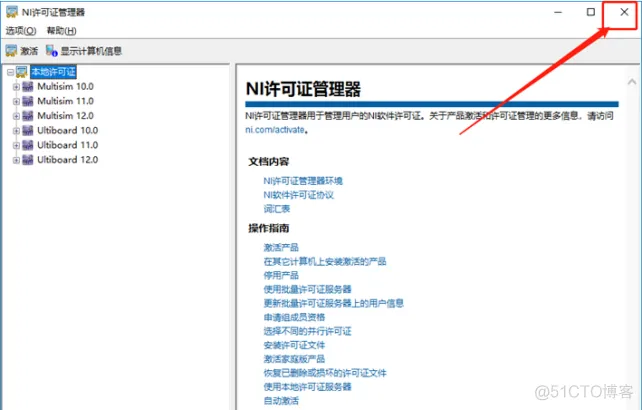This screenshot has height=410, width=643.
Task: Click the help pane scroll-up arrow
Action: tap(632, 82)
